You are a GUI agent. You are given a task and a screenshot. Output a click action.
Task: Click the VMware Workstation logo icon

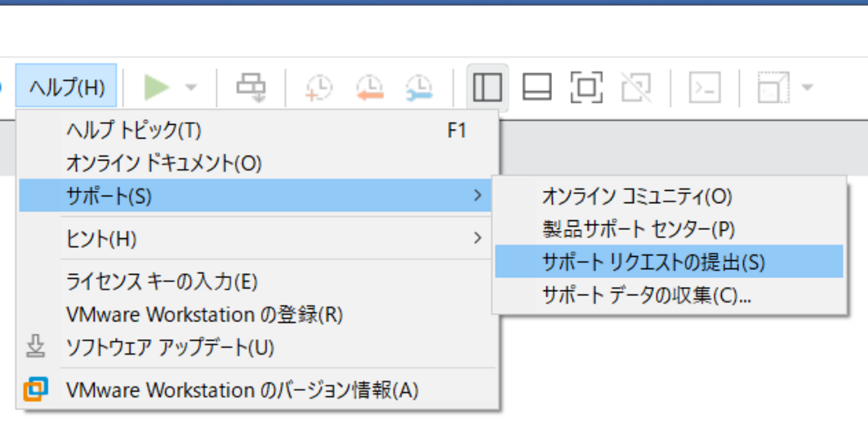(35, 390)
